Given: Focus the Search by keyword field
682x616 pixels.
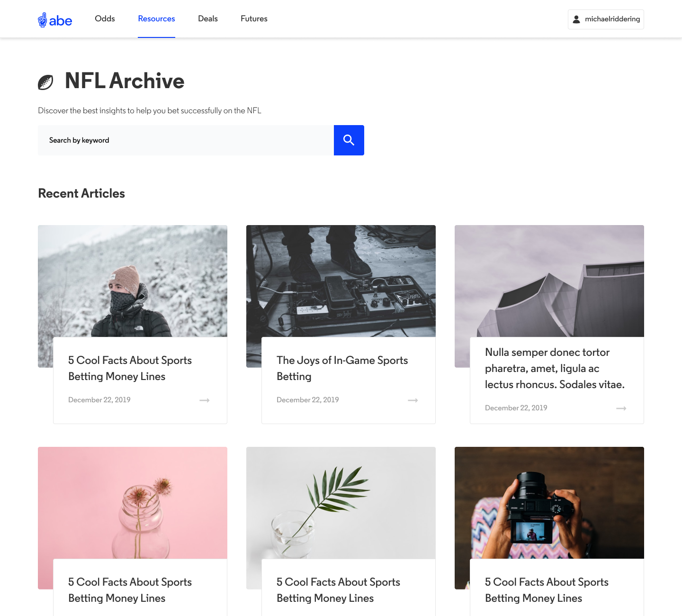Looking at the screenshot, I should (x=186, y=140).
